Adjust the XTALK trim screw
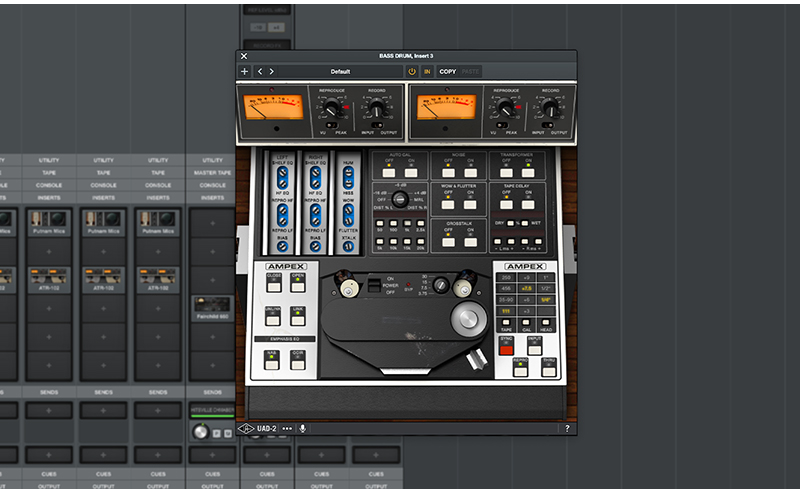The height and width of the screenshot is (489, 800). coord(348,247)
